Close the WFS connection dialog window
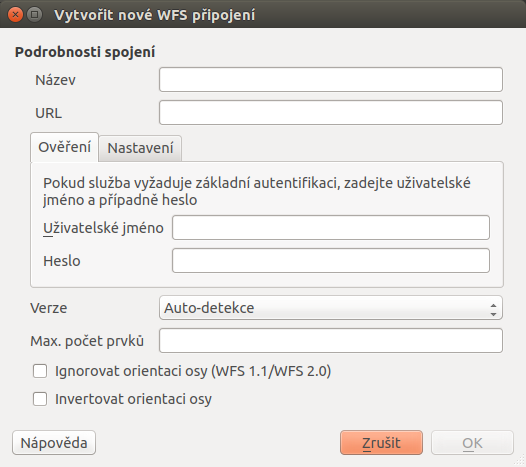 point(15,15)
